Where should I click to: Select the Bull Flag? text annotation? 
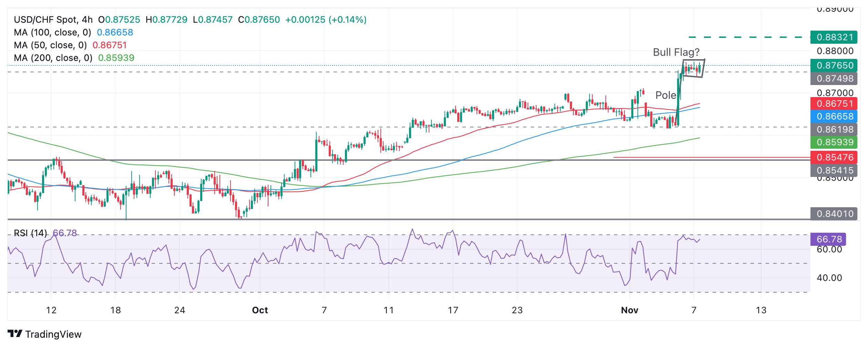[676, 52]
